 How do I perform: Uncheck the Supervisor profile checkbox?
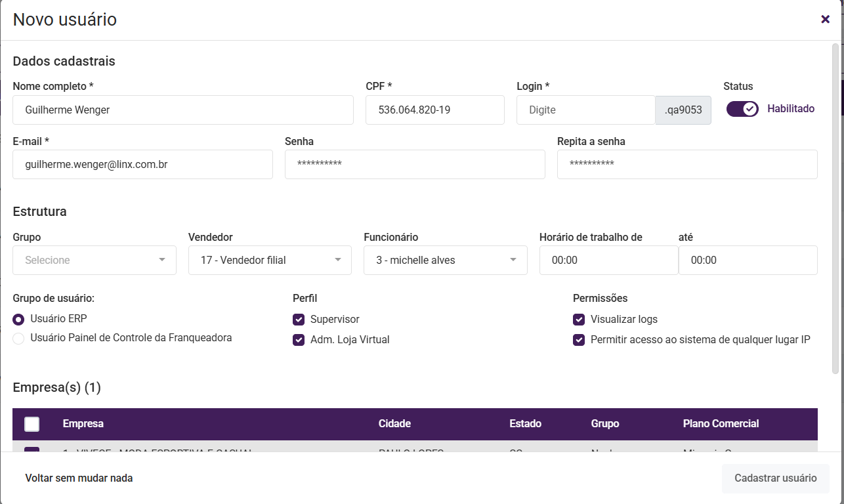(299, 320)
